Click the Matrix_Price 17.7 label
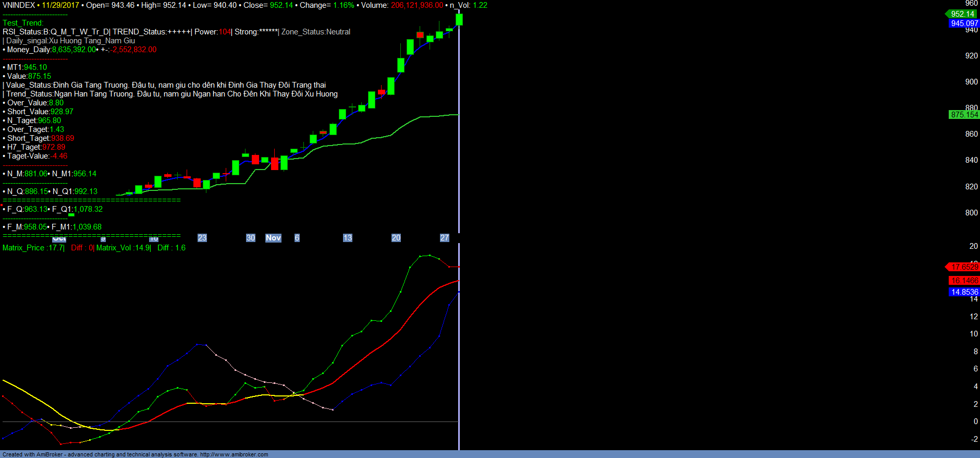The image size is (980, 458). pyautogui.click(x=33, y=248)
